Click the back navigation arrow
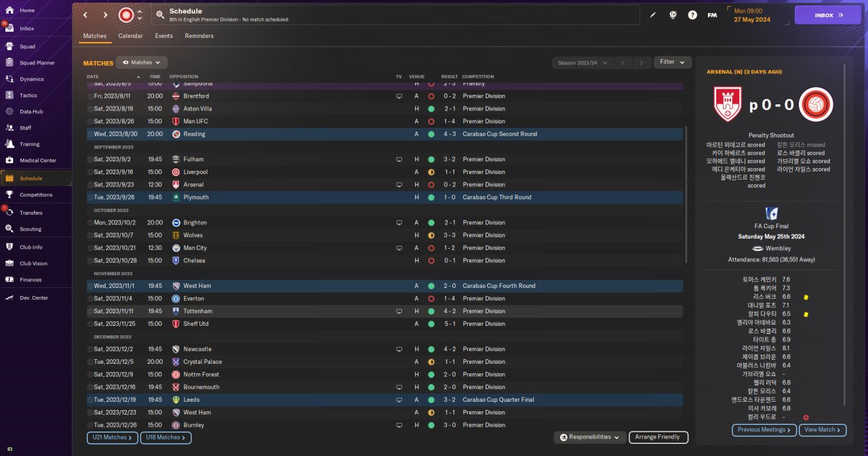The image size is (868, 456). pyautogui.click(x=85, y=15)
